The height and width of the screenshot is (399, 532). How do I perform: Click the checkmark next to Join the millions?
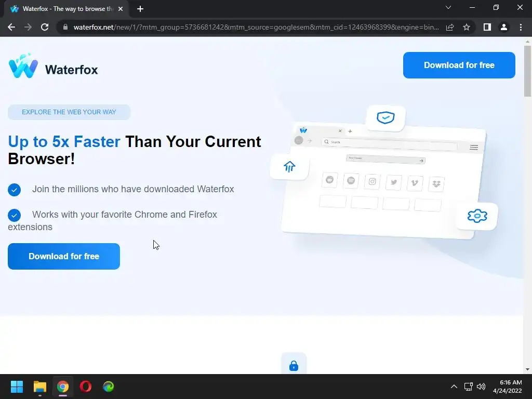14,190
